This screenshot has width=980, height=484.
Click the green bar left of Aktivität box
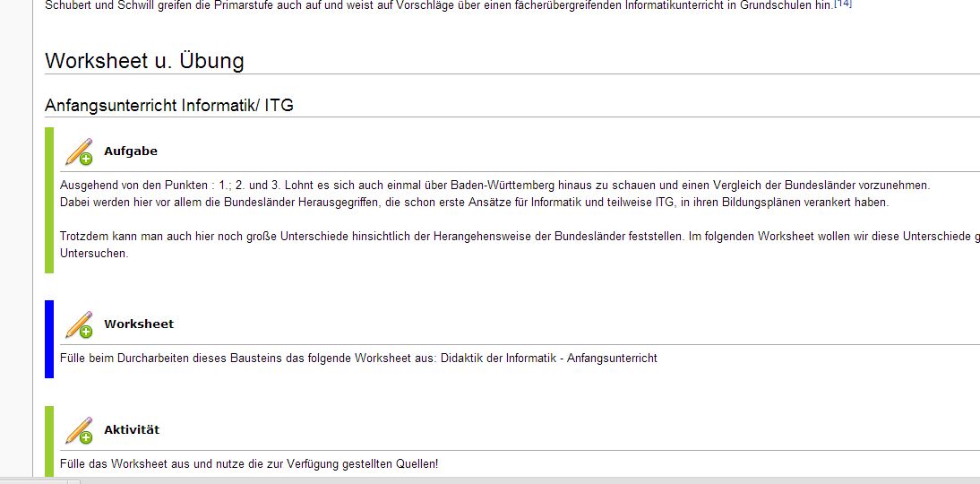click(49, 441)
